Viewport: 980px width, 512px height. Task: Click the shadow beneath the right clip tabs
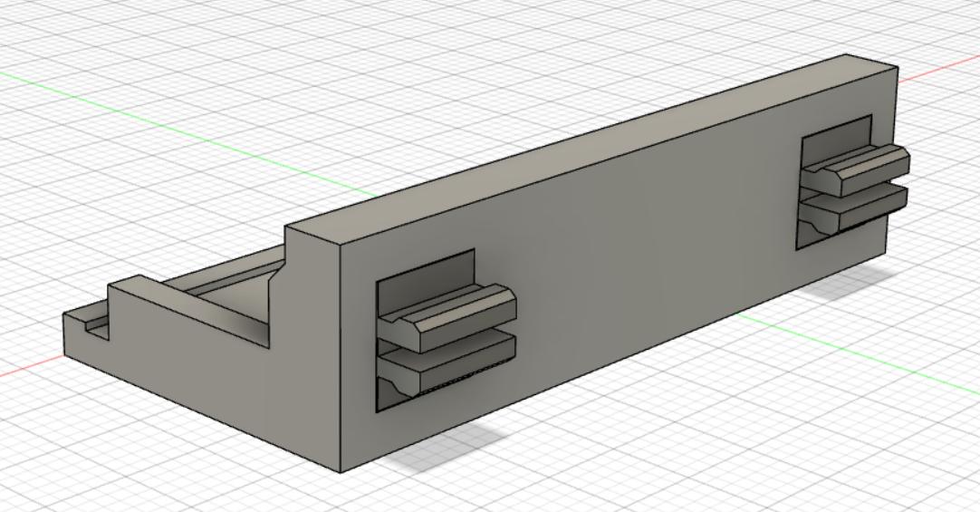[851, 285]
